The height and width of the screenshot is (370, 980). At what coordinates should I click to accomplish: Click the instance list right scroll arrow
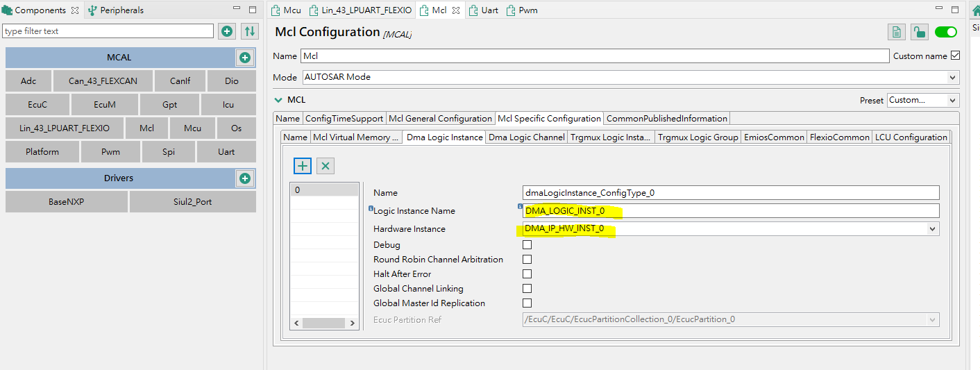352,323
